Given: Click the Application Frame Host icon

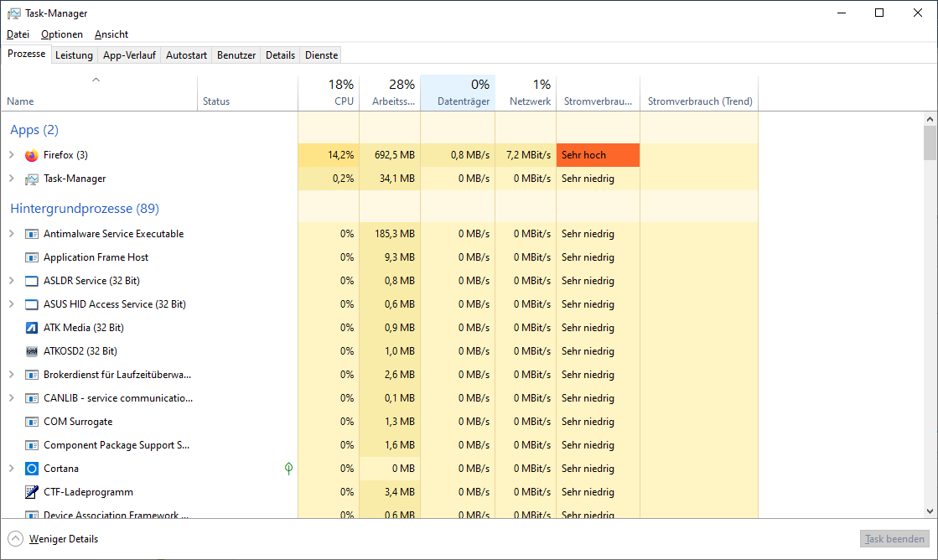Looking at the screenshot, I should (x=32, y=257).
